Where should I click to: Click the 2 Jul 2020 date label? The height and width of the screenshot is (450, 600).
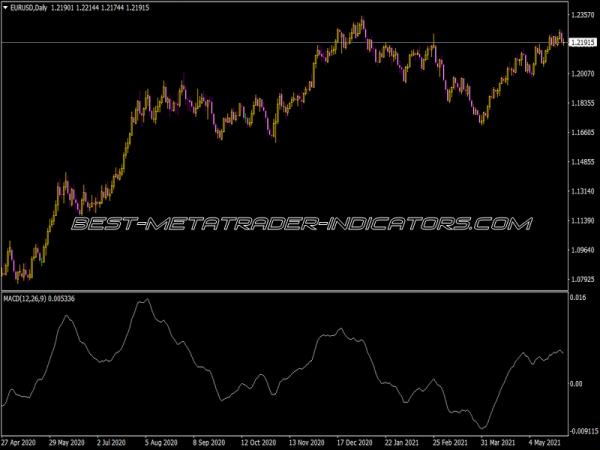point(111,443)
